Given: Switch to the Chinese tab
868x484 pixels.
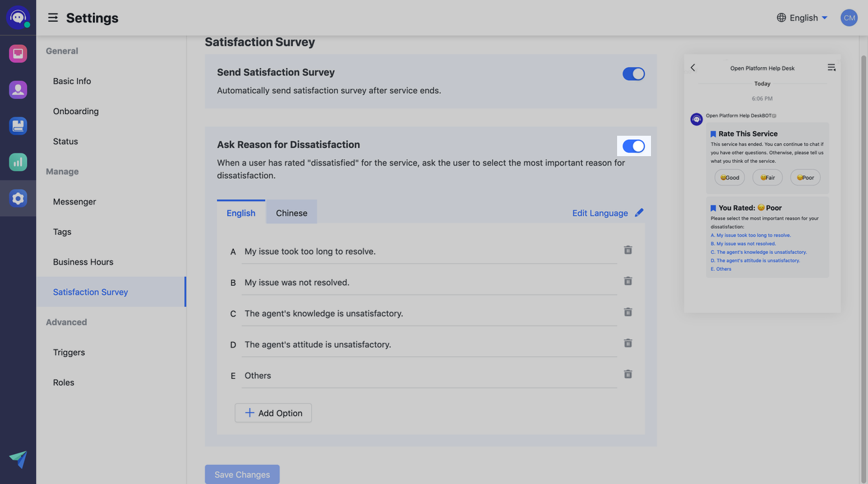Looking at the screenshot, I should tap(292, 212).
